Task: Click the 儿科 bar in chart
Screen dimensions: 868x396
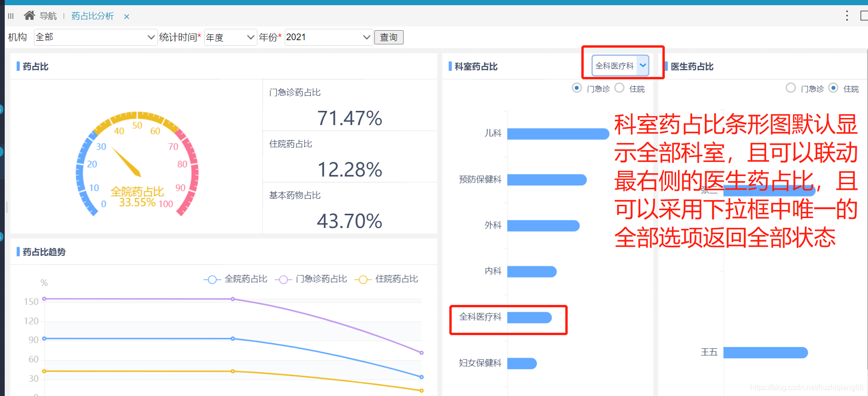Action: click(x=558, y=134)
